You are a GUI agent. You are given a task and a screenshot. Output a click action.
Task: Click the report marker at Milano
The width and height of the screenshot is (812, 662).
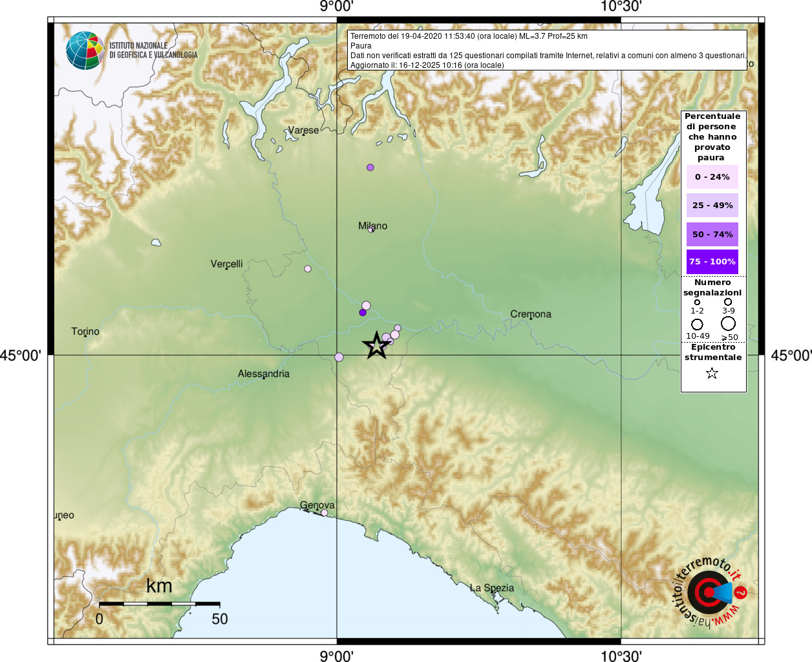(371, 229)
